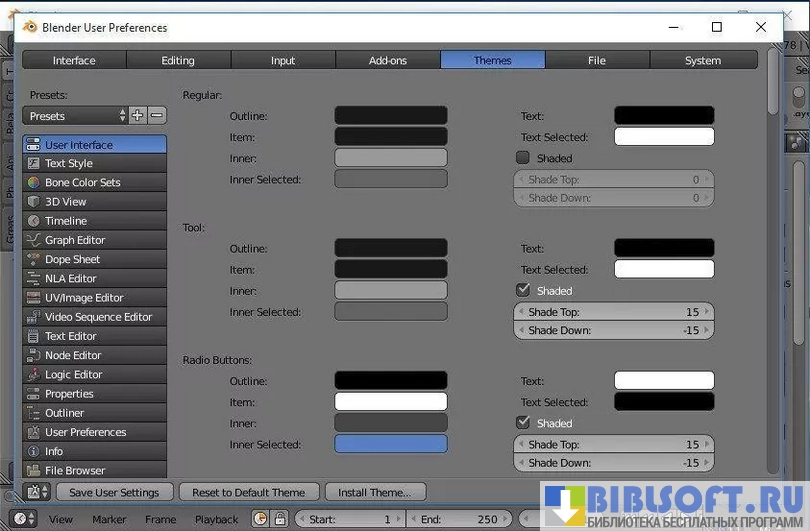Open the Presets dropdown
Screen dimensions: 810x531
[75, 116]
